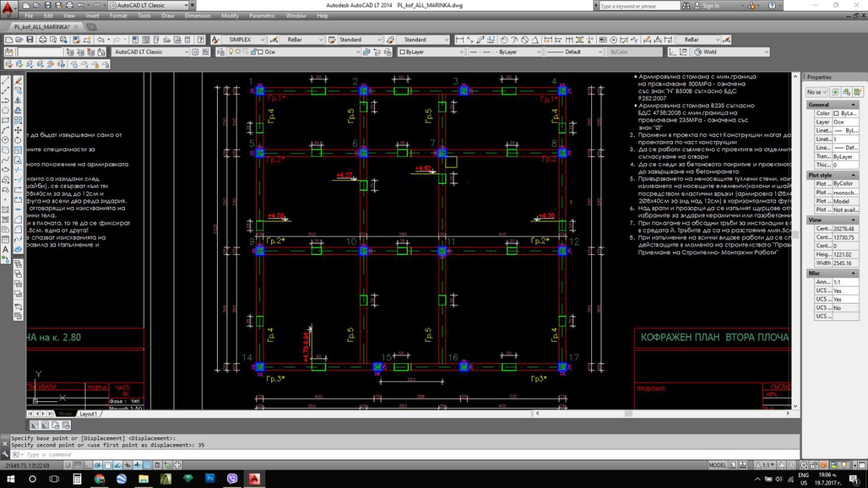Viewport: 868px width, 488px height.
Task: Open the Layer Properties Manager icon
Action: click(221, 52)
